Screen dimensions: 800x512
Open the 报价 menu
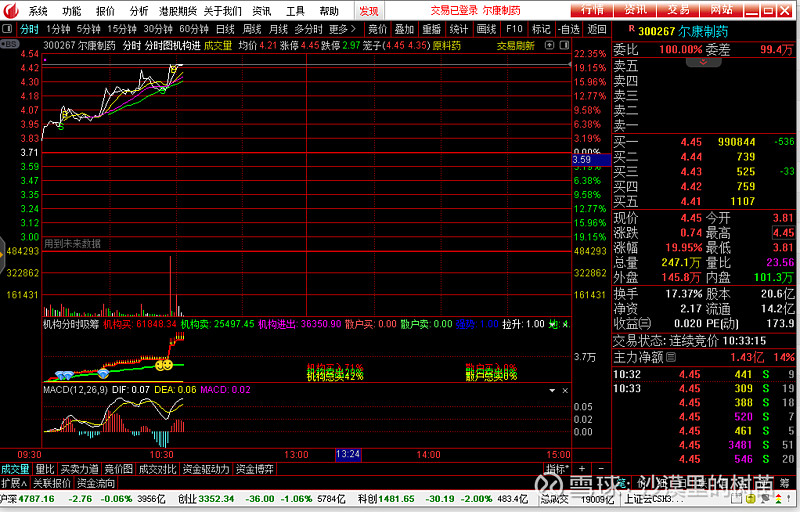pyautogui.click(x=105, y=11)
